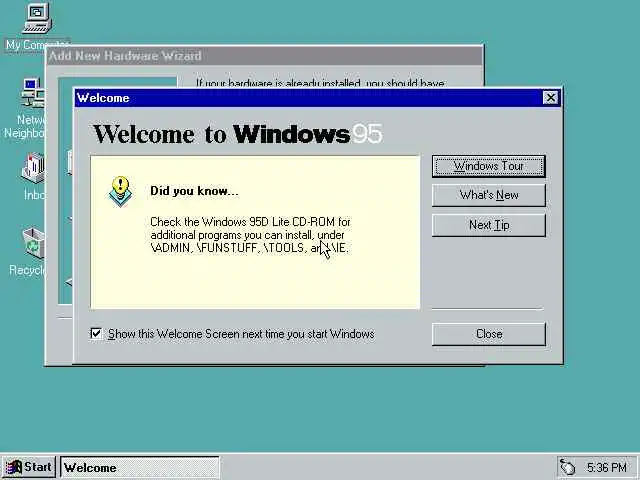Select the Welcome taskbar button
This screenshot has height=480, width=640.
[140, 467]
